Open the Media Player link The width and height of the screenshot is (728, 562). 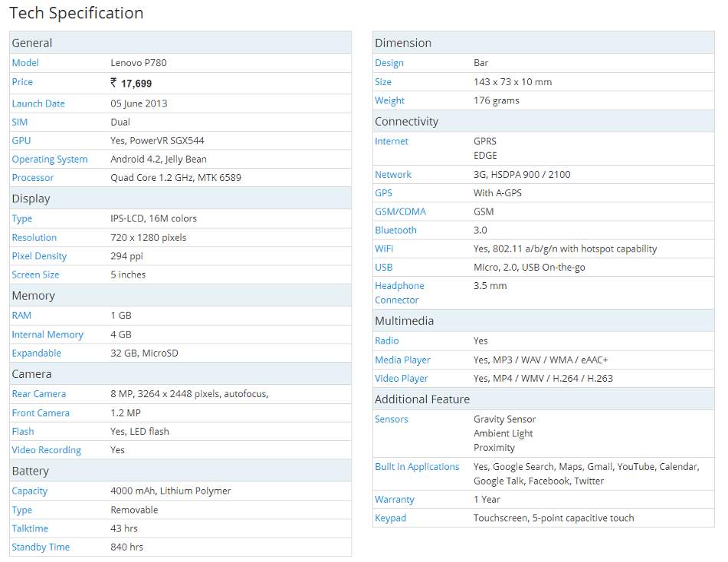pyautogui.click(x=402, y=360)
